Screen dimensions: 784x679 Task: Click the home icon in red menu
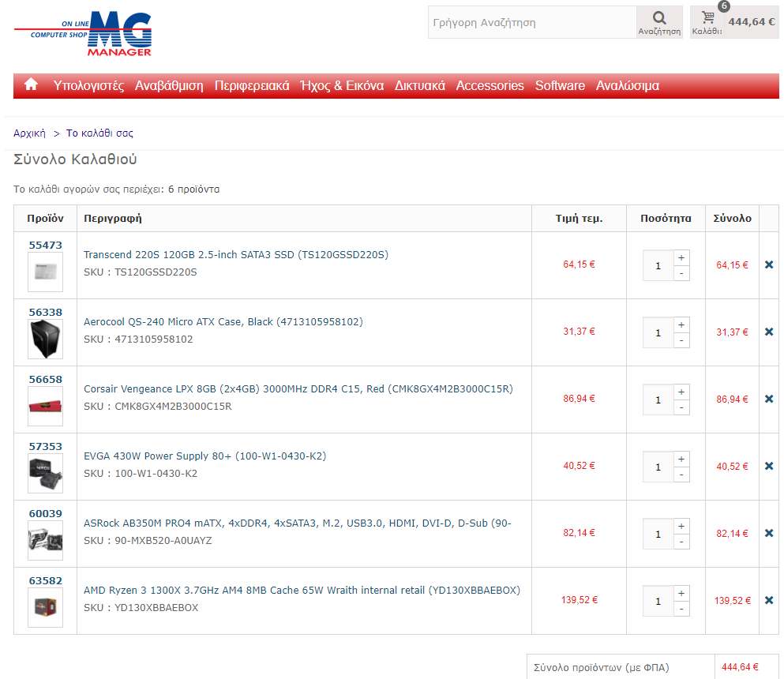31,84
